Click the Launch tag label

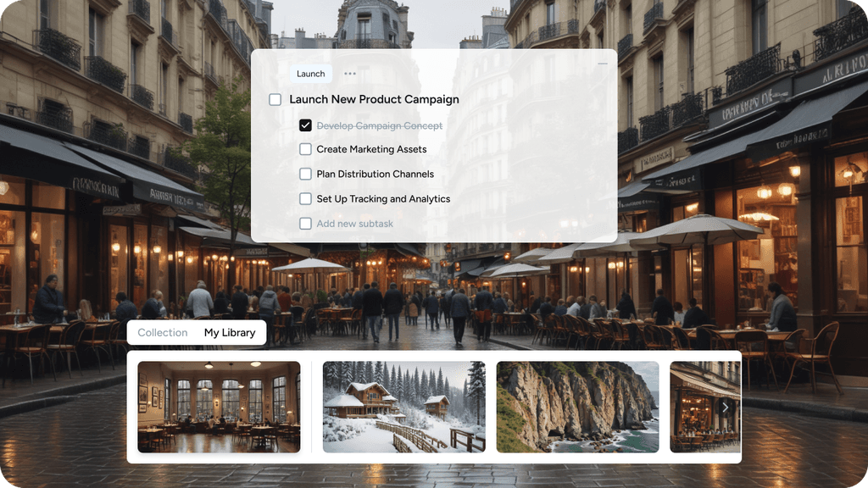[310, 74]
